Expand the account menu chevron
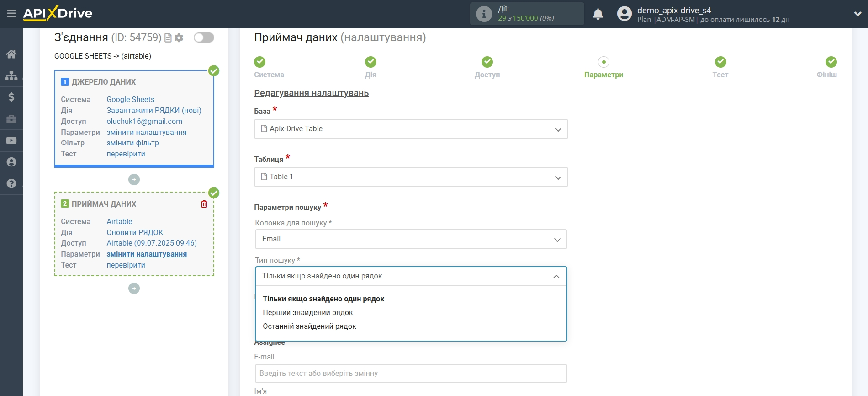 pyautogui.click(x=857, y=14)
